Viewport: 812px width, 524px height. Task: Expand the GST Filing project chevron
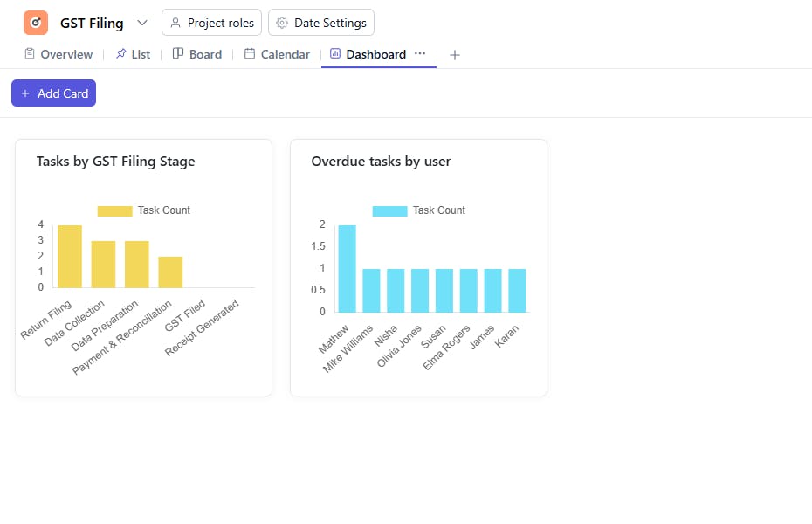[142, 23]
